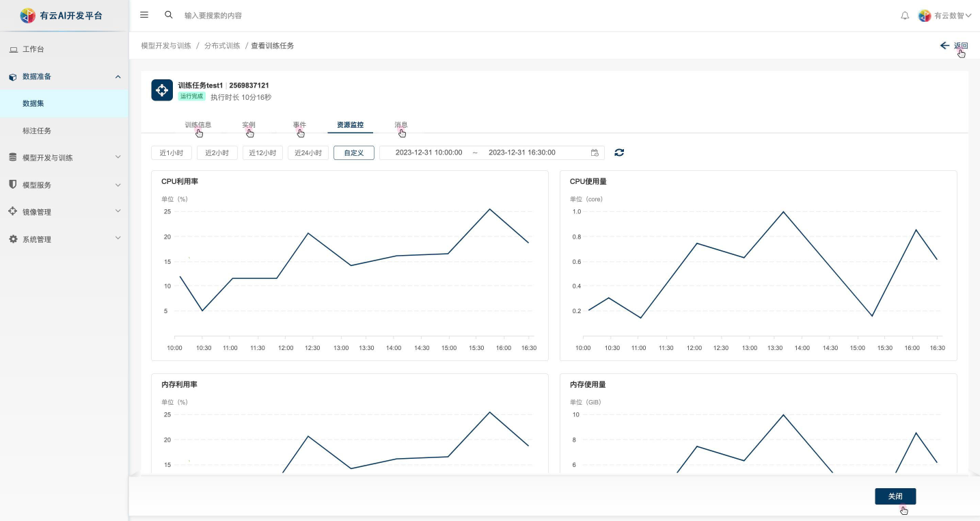Click the refresh icon beside date range
980x521 pixels.
pyautogui.click(x=619, y=152)
